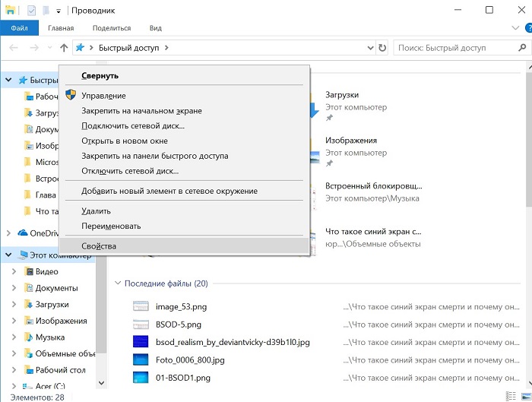Select Добавить новый элемент в сетевое окружение
532x402 pixels.
click(x=184, y=191)
